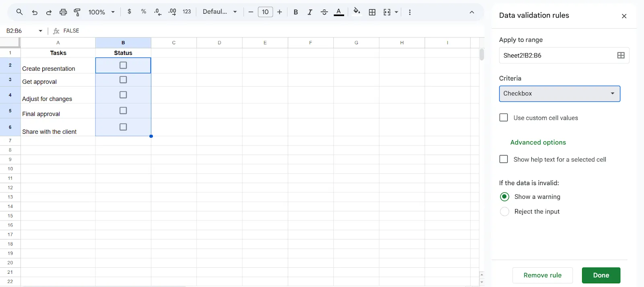Click the Final approval cell

(58, 111)
